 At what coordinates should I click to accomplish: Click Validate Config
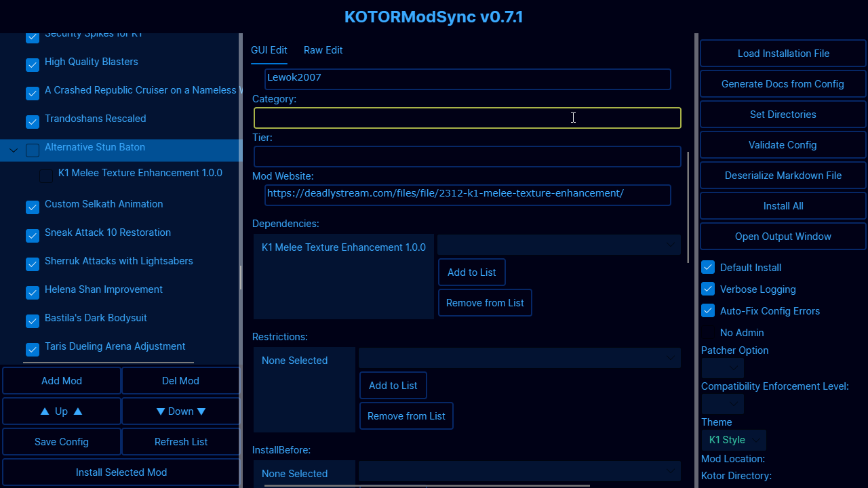[783, 144]
